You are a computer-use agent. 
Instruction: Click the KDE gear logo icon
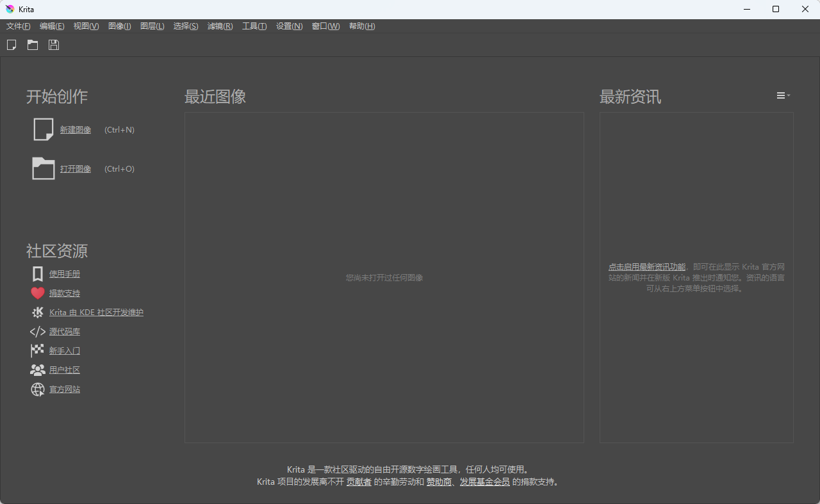coord(38,313)
